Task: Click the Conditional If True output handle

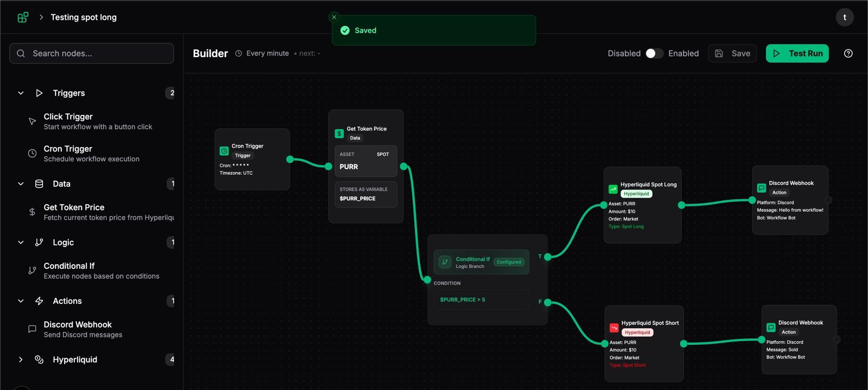Action: [x=547, y=257]
